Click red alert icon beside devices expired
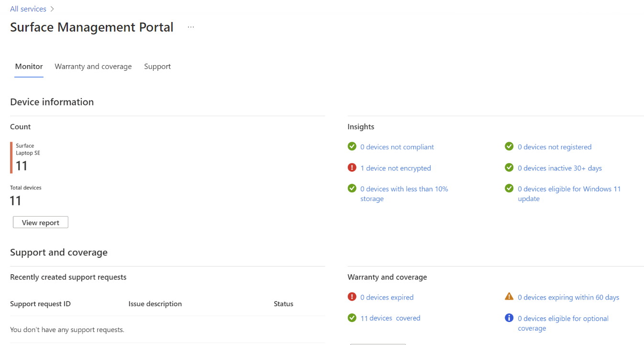 click(x=352, y=297)
